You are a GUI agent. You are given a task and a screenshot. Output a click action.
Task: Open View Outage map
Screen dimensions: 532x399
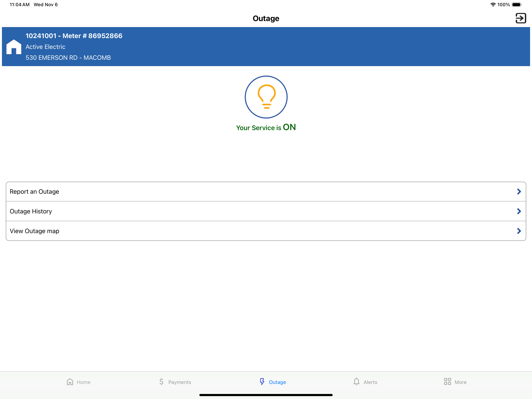[x=266, y=231]
